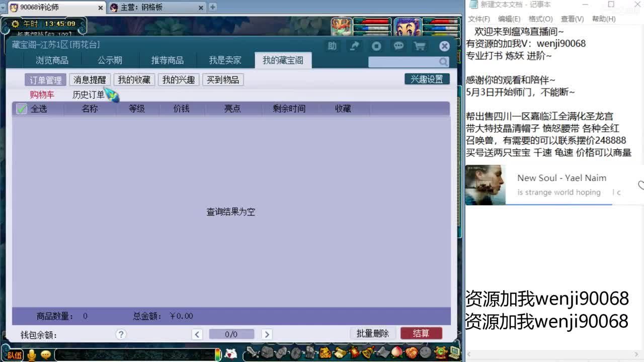Select the 我的藏宝阁 tab
This screenshot has width=644, height=362.
coord(283,60)
